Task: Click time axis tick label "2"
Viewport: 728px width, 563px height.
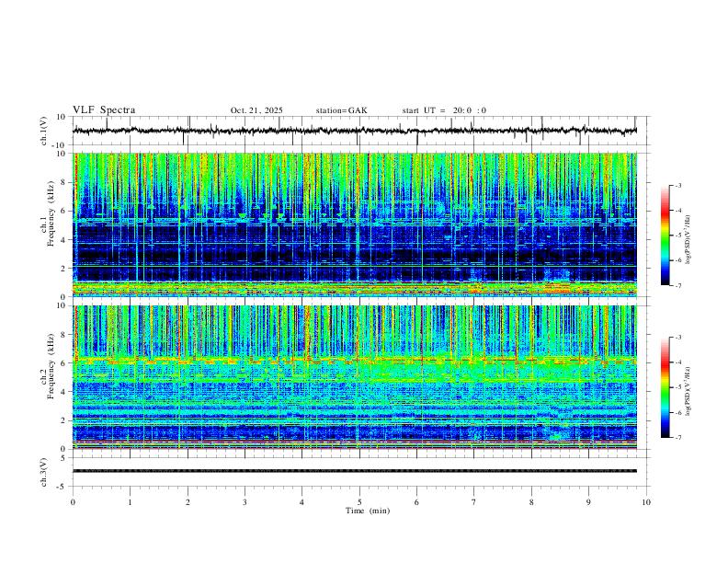Action: click(188, 502)
